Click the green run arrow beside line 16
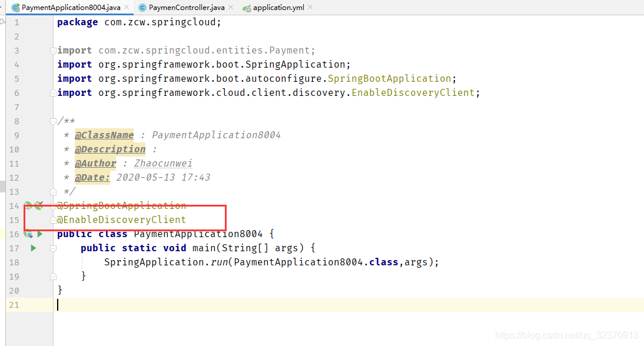Viewport: 644px width, 346px height. (x=40, y=234)
